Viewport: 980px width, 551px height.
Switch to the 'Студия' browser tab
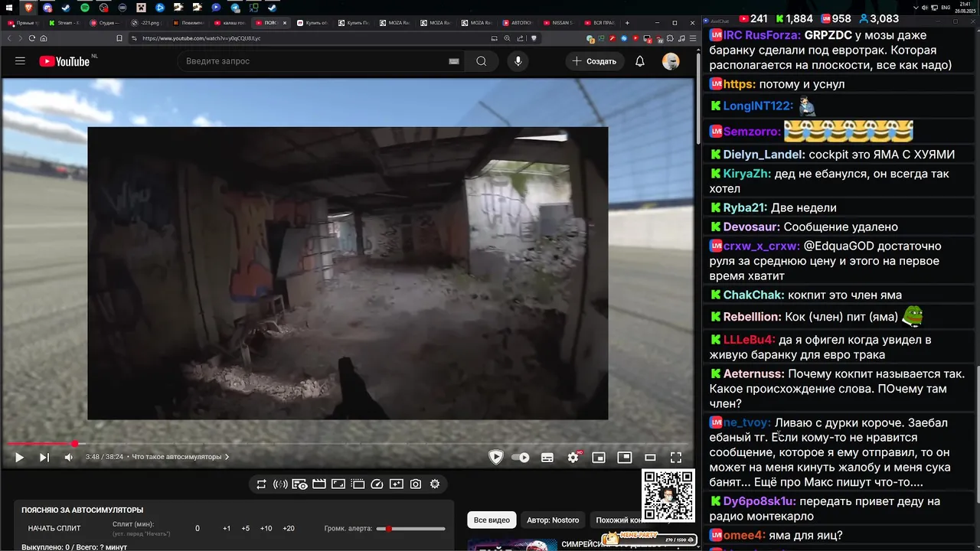coord(106,23)
